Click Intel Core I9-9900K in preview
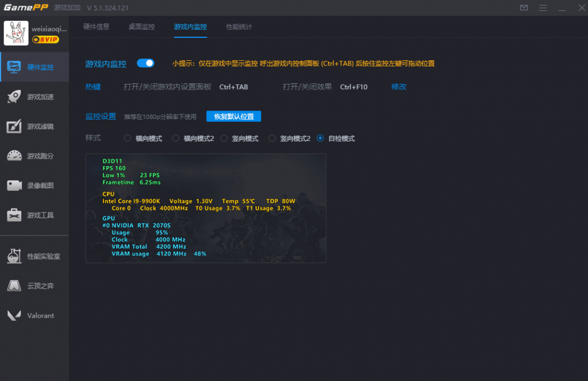 click(131, 201)
